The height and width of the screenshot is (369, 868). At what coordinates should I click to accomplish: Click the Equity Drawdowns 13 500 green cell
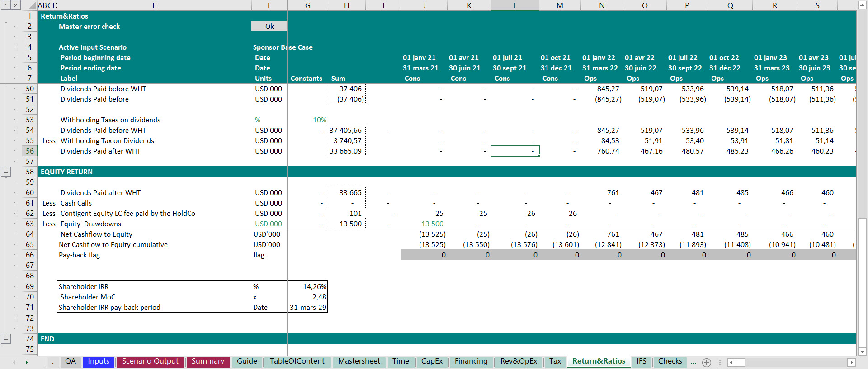coord(432,224)
